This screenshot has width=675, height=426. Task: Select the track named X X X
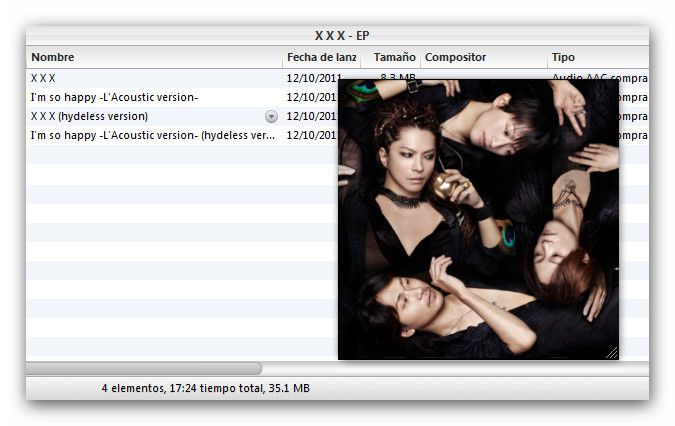click(43, 78)
